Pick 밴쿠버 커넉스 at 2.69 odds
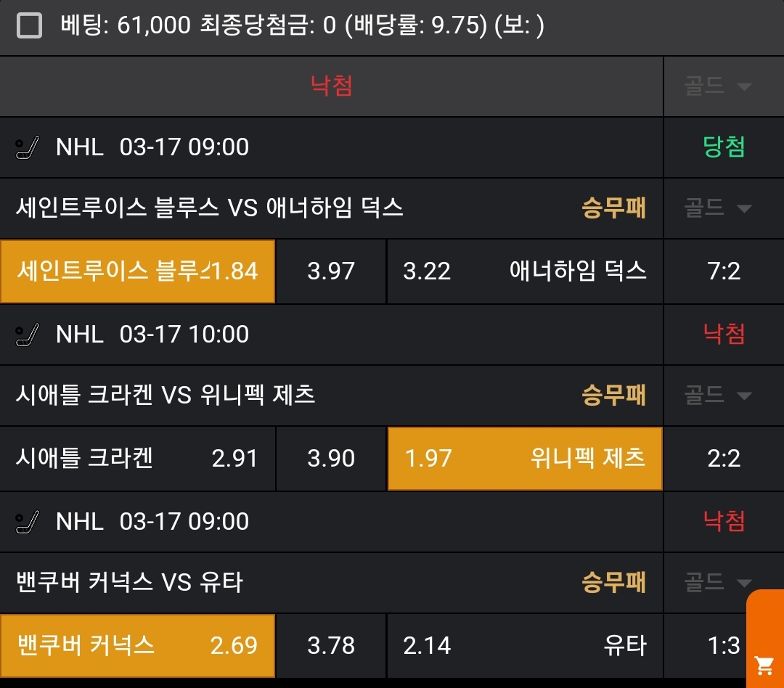 point(137,646)
